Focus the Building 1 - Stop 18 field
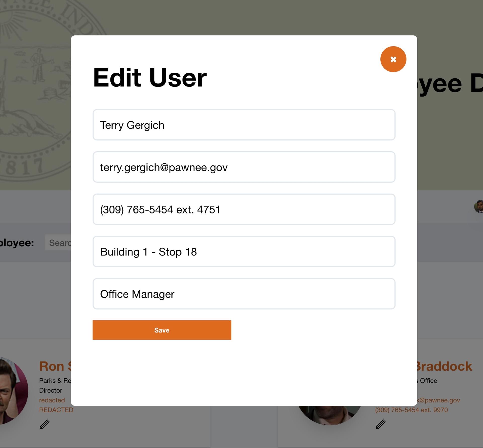 pyautogui.click(x=244, y=251)
